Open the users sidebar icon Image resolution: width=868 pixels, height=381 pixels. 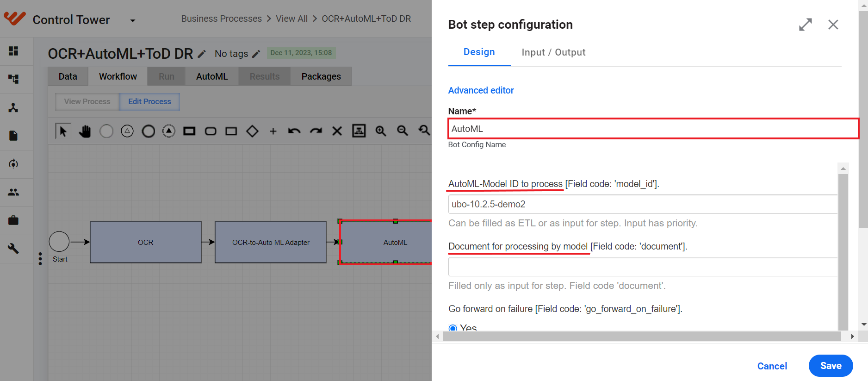(13, 192)
